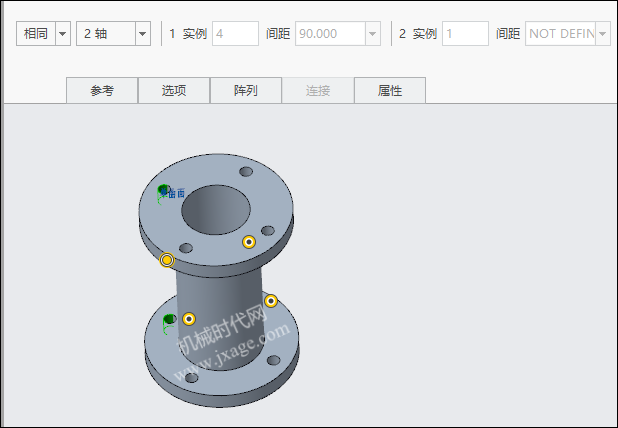Open the 90.000 spacing dropdown arrow
Screen dimensions: 618x428
(372, 33)
